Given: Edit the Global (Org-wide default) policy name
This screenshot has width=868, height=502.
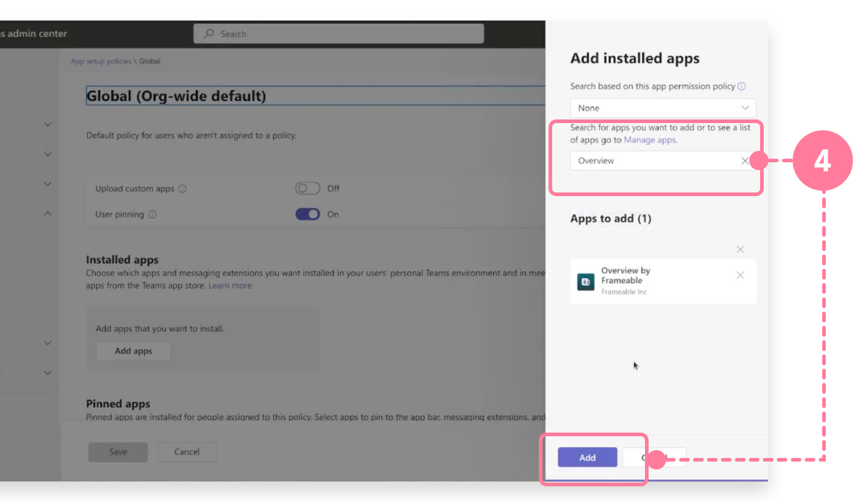Looking at the screenshot, I should (x=315, y=96).
